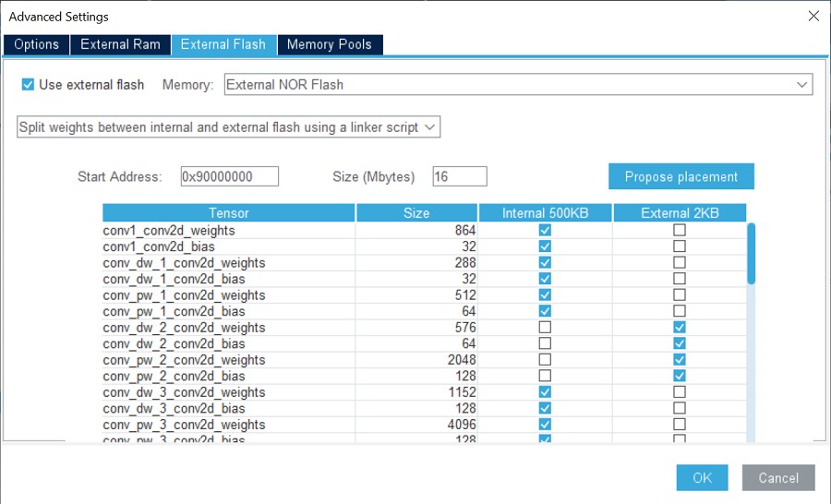Select the conv_dw_2_conv2d_weights tensor name
This screenshot has width=831, height=504.
click(184, 328)
